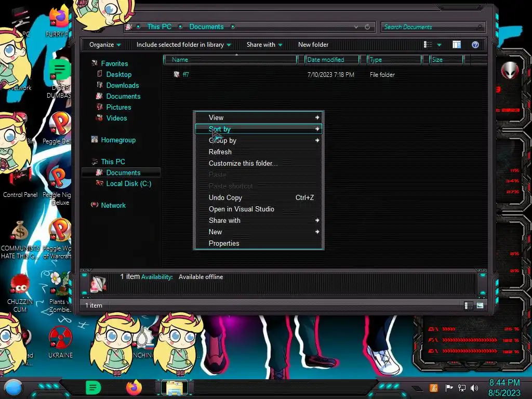532x399 pixels.
Task: Open COMMUNISTS HATE THIS money bag icon
Action: click(20, 240)
